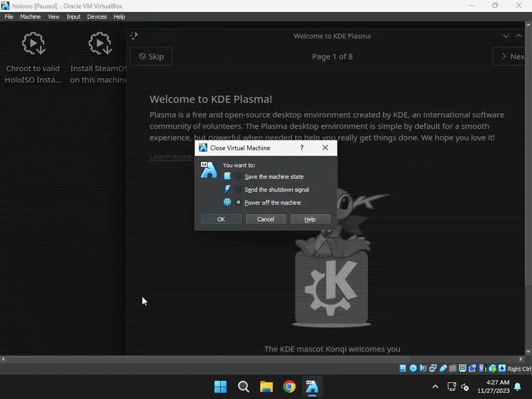
Task: Open Help from the Close Virtual Machine dialog
Action: 310,219
